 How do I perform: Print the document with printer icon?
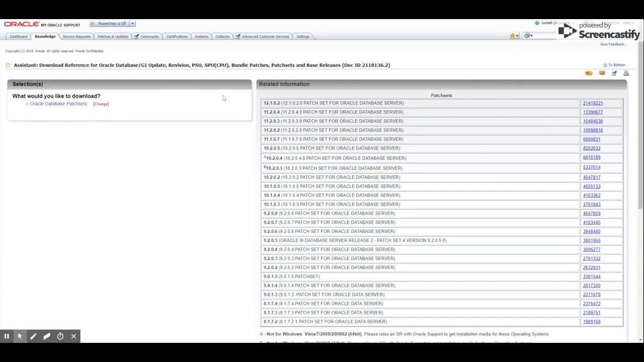point(626,73)
